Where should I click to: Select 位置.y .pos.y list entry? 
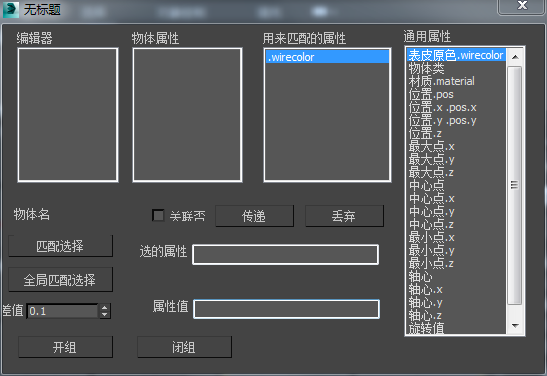click(456, 120)
